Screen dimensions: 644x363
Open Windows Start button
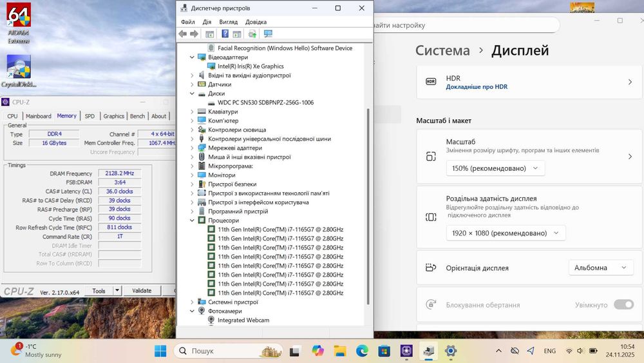pos(160,351)
